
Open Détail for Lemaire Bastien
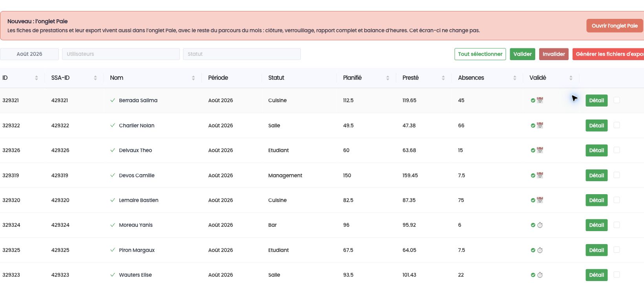pyautogui.click(x=596, y=200)
